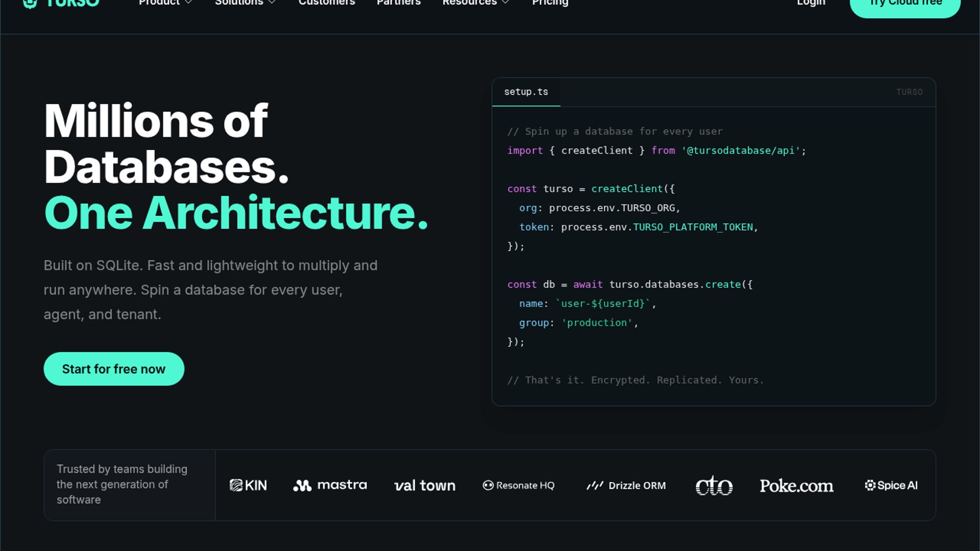
Task: Click the "const turso = createClient({" line
Action: tap(591, 189)
